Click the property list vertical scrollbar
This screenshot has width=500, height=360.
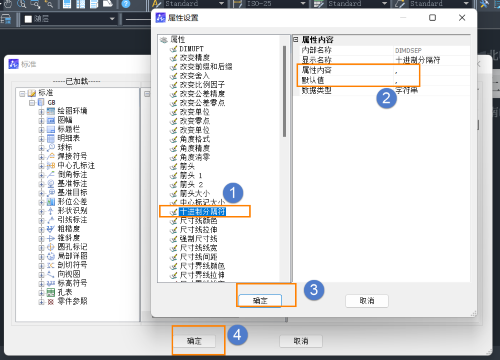point(284,91)
